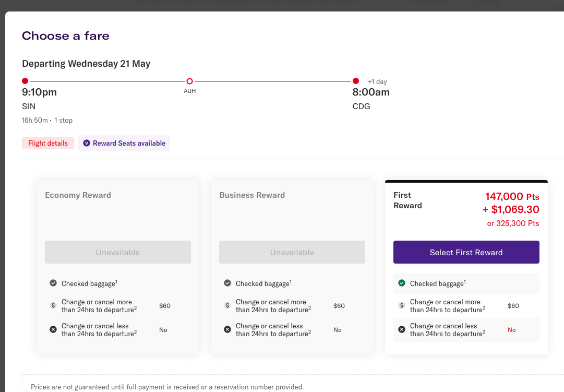Image resolution: width=564 pixels, height=392 pixels.
Task: Click the '+1 day' label
Action: tap(377, 82)
